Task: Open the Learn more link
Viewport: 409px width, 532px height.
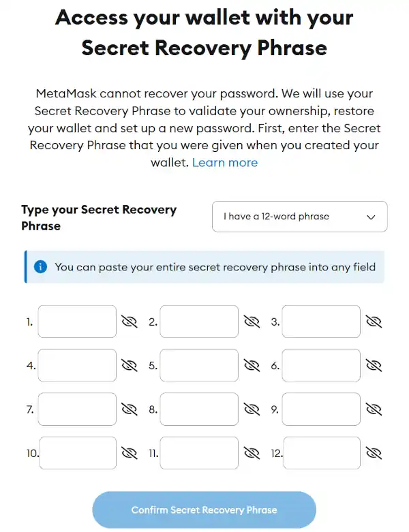Action: tap(225, 163)
